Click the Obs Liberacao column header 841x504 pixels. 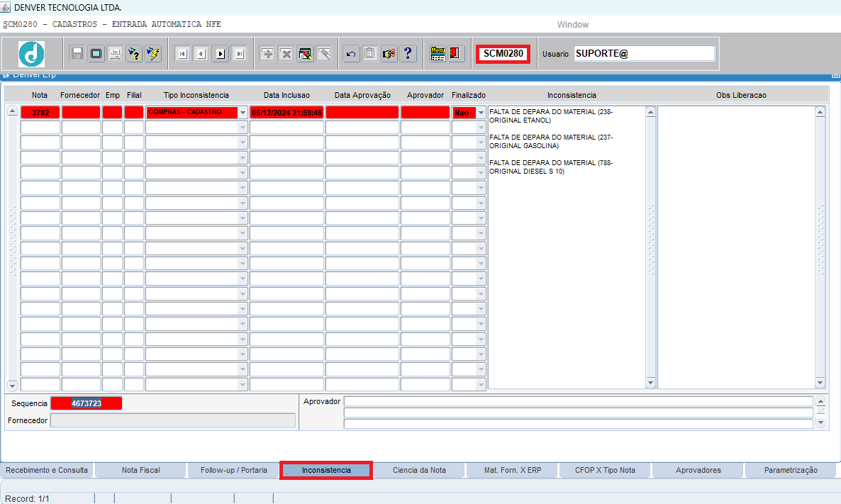[741, 95]
